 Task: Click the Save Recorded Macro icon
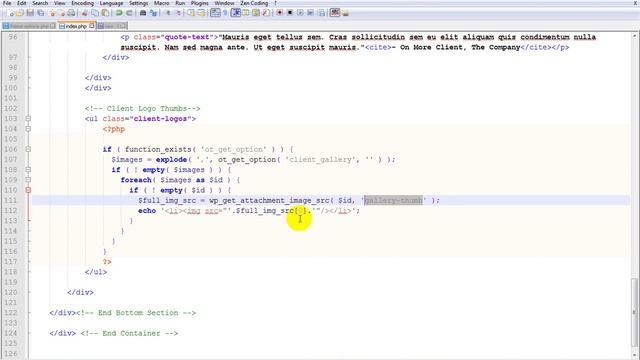pyautogui.click(x=322, y=13)
